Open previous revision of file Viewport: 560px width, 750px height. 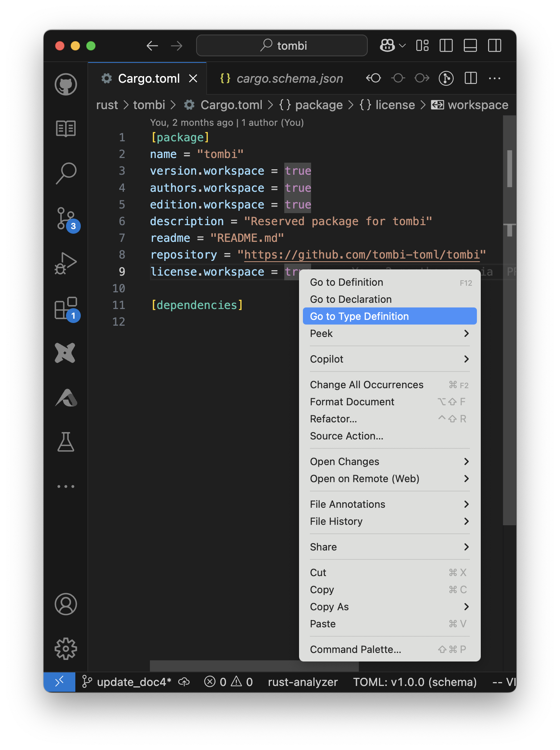(x=374, y=78)
